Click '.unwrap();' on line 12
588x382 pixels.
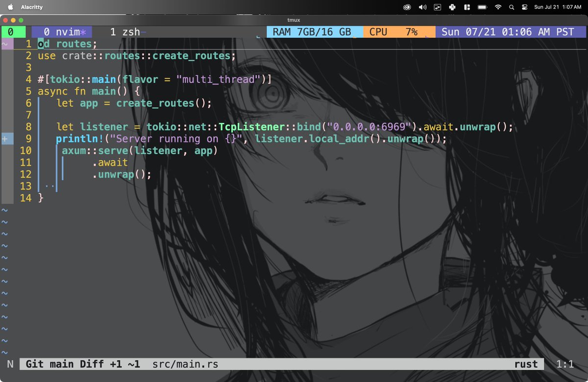[x=122, y=174]
